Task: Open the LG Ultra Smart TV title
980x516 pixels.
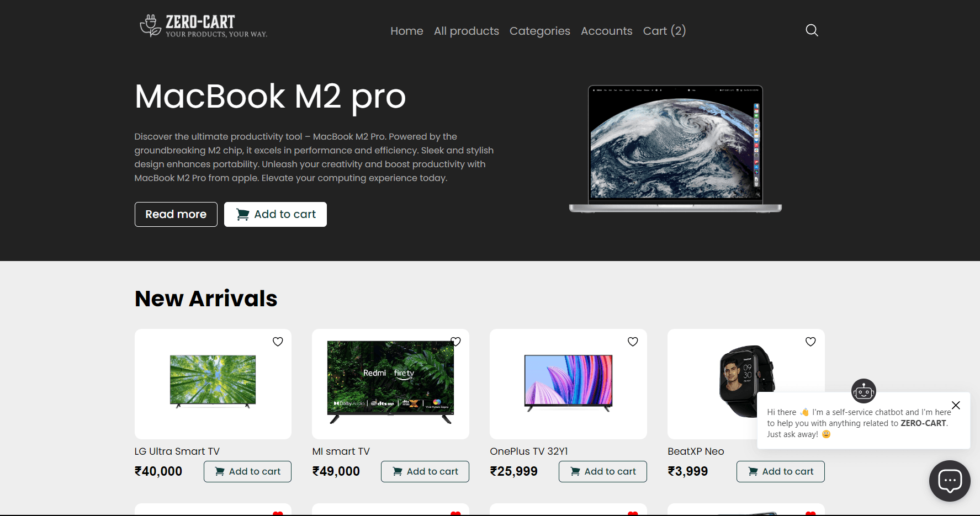Action: 177,451
